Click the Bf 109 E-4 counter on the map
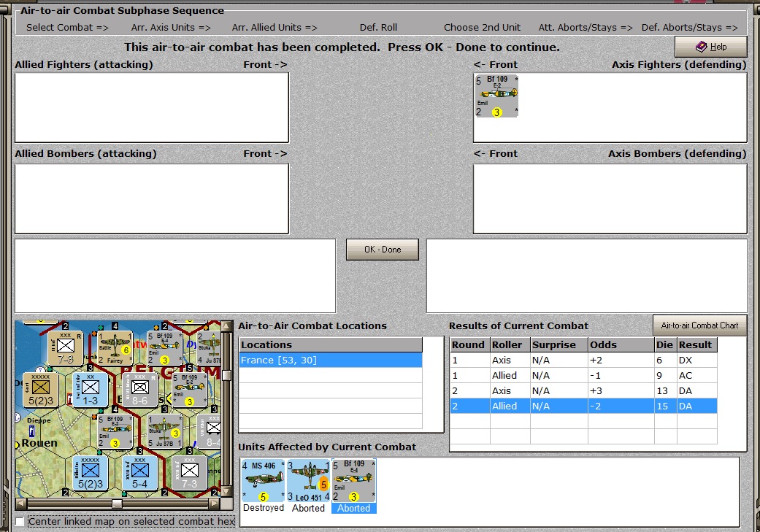 point(164,348)
